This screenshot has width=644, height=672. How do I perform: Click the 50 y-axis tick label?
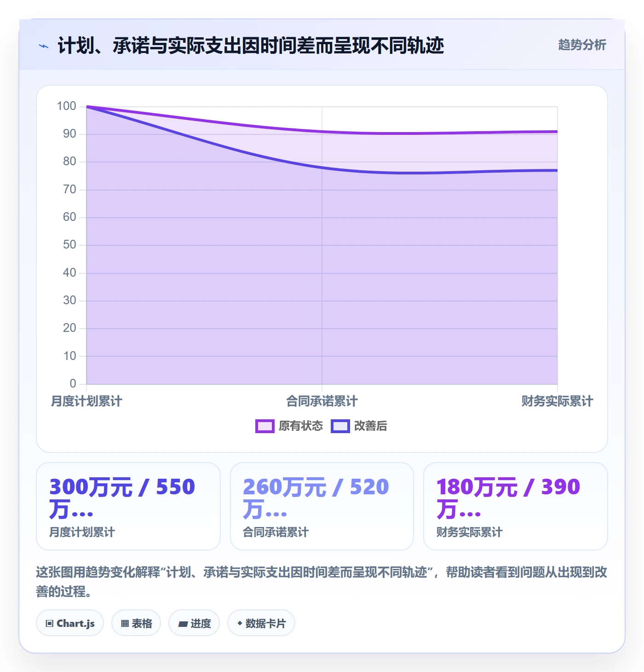(69, 245)
